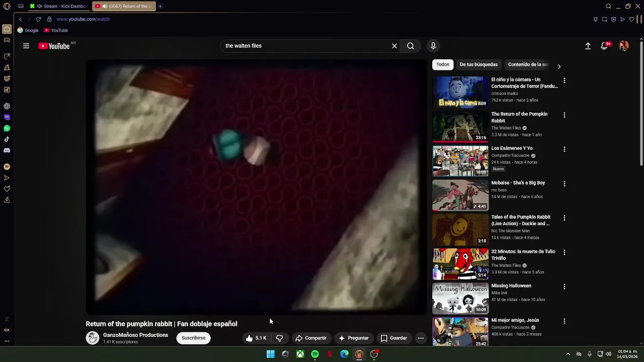Open Spotify from the taskbar
The height and width of the screenshot is (362, 644).
(x=315, y=354)
